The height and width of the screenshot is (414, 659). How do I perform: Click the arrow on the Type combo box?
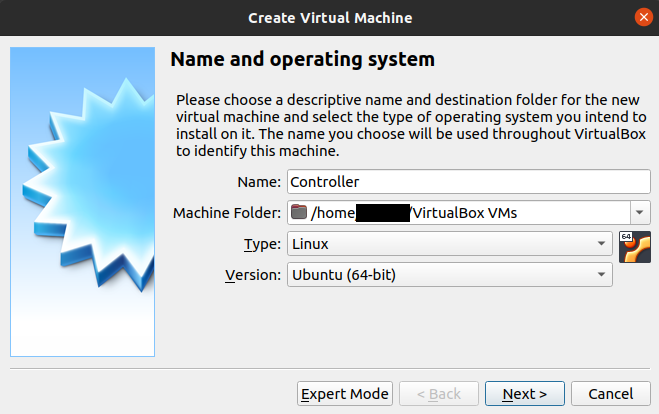point(601,243)
